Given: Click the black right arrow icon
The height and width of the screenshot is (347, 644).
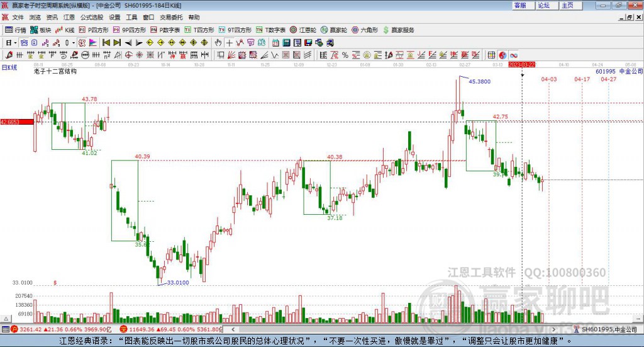Looking at the screenshot, I should coord(139,43).
